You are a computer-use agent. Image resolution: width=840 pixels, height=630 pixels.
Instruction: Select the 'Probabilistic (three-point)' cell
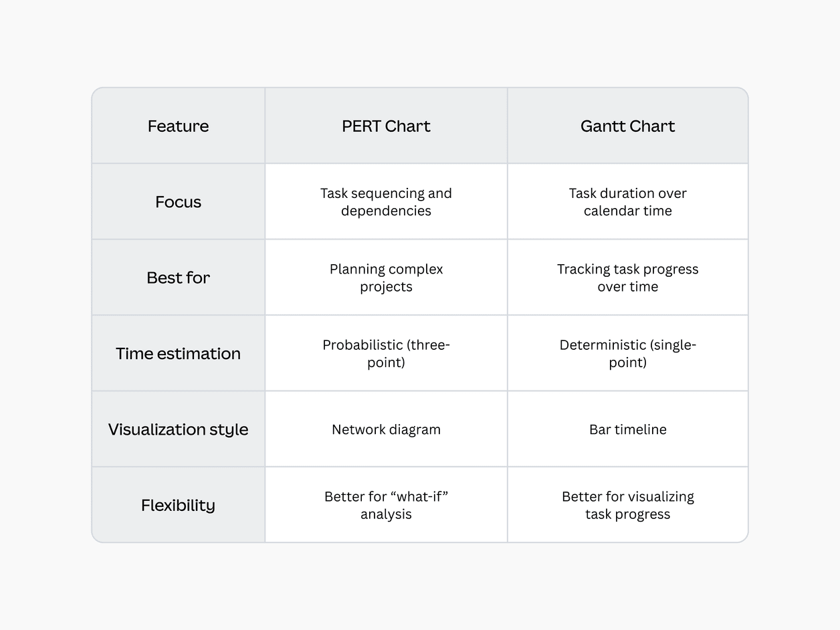pyautogui.click(x=386, y=354)
